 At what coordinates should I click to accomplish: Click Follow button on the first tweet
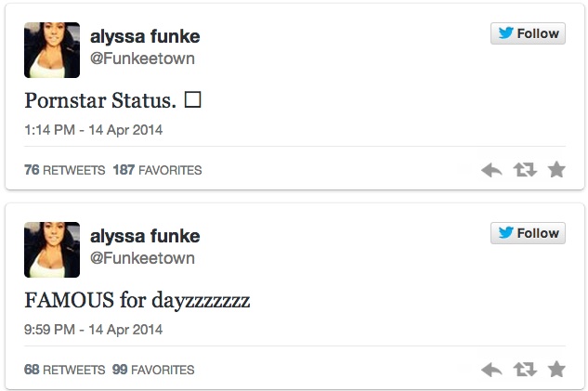coord(528,34)
